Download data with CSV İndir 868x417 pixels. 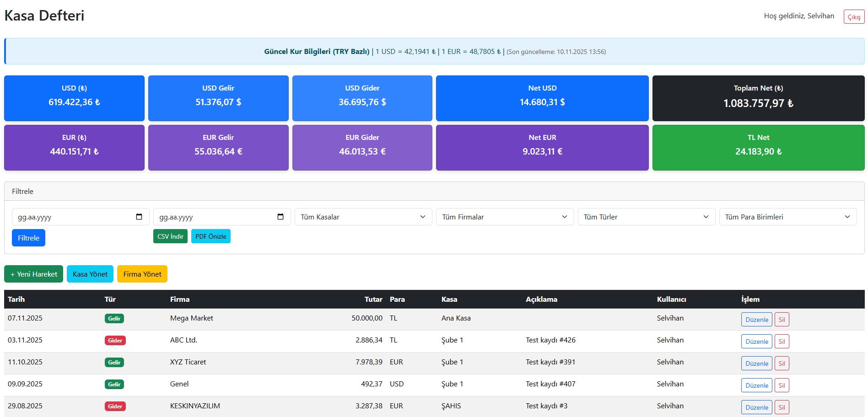[x=170, y=236]
